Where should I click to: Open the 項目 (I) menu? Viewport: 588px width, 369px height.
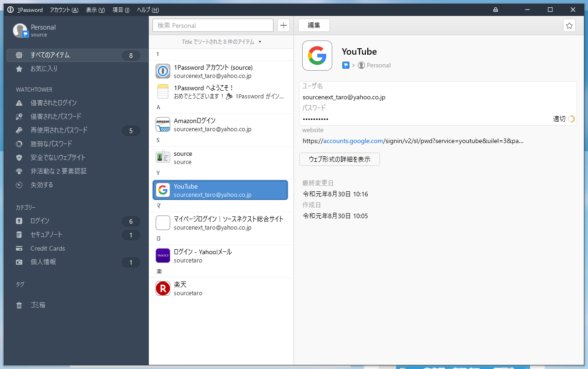[121, 10]
